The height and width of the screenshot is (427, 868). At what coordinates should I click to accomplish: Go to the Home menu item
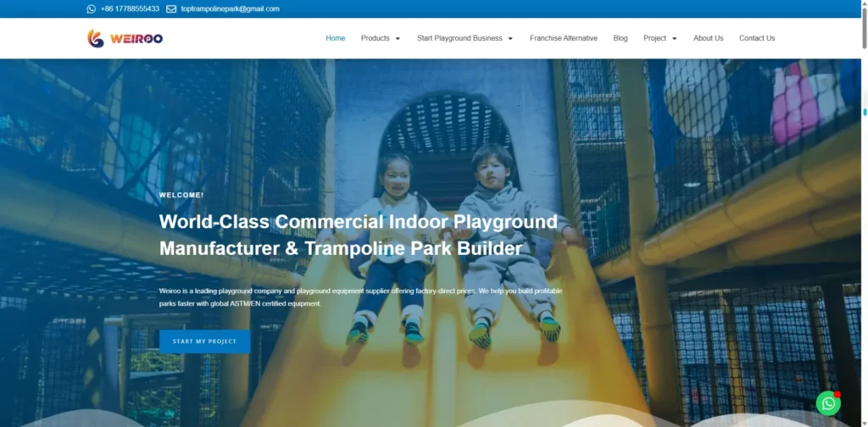(x=336, y=38)
